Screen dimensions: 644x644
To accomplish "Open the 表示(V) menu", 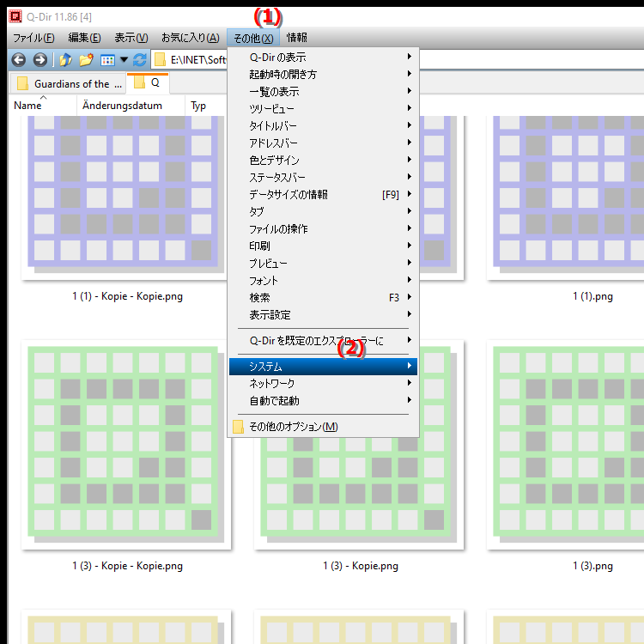I will pos(131,38).
